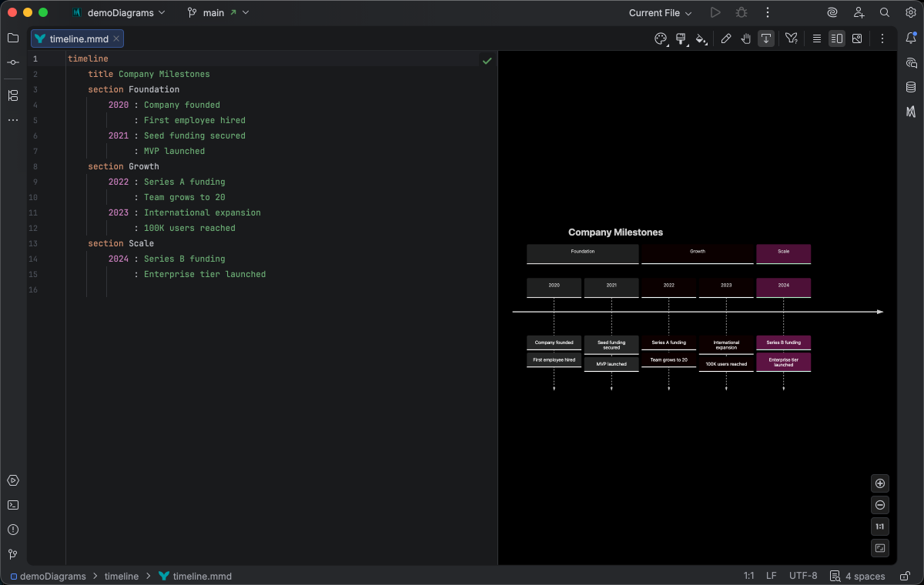Click the 'Seed funding secured' diagram box

tap(611, 345)
